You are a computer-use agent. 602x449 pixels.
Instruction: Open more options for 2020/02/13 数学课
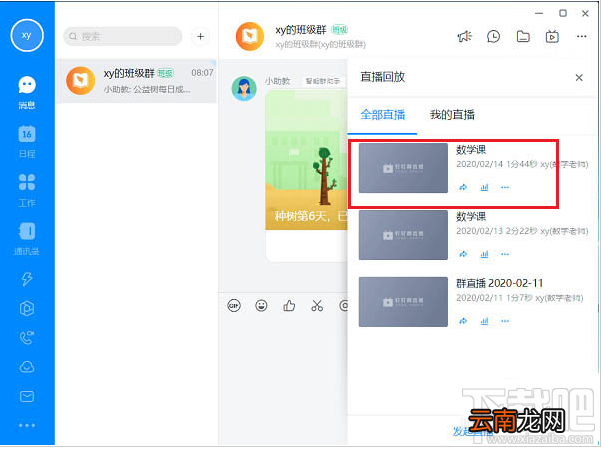(505, 254)
